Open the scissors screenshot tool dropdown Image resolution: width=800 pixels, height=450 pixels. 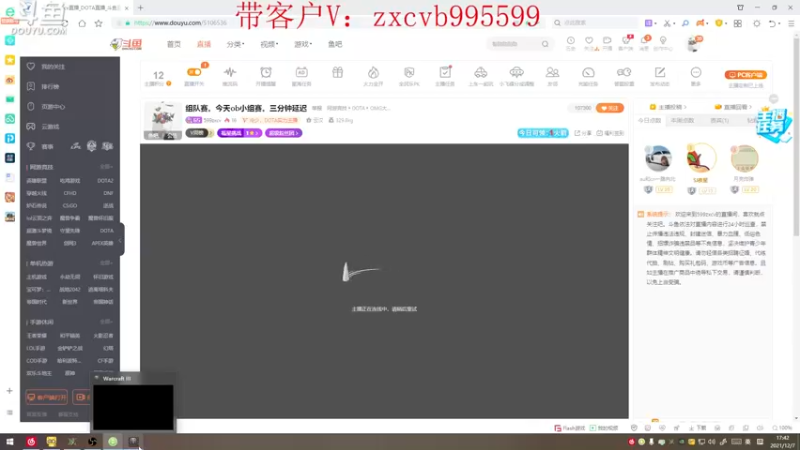point(668,23)
